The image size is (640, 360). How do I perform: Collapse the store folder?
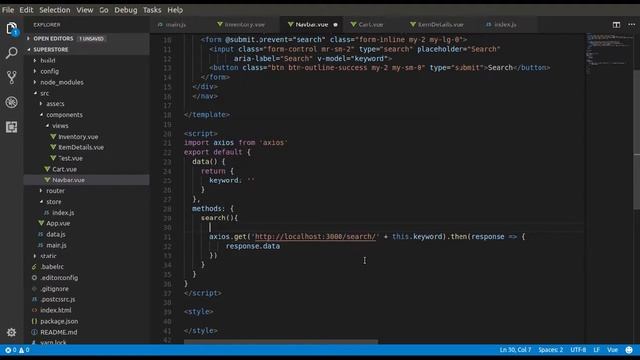(53, 202)
